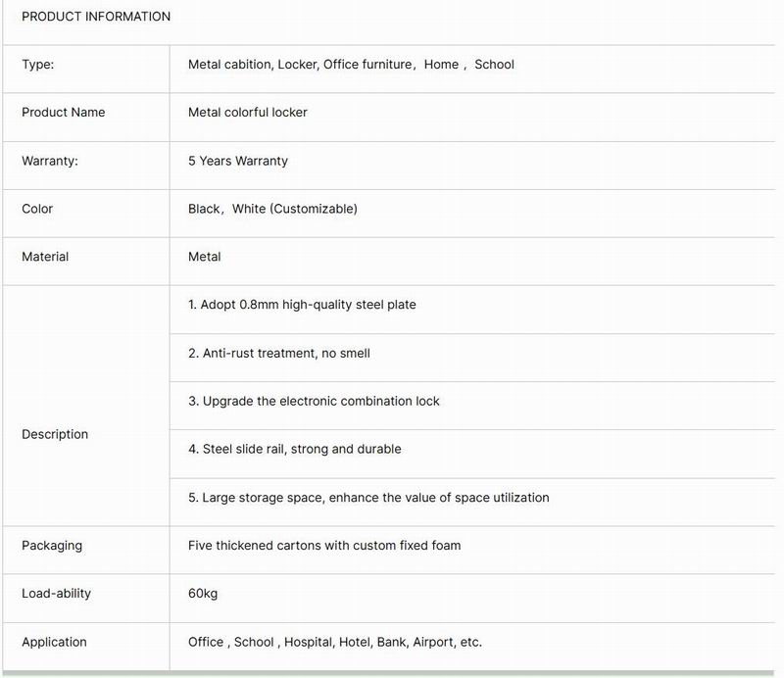Select the "Anti-rust treatment, no smell" line
Image resolution: width=784 pixels, height=678 pixels.
(x=279, y=353)
